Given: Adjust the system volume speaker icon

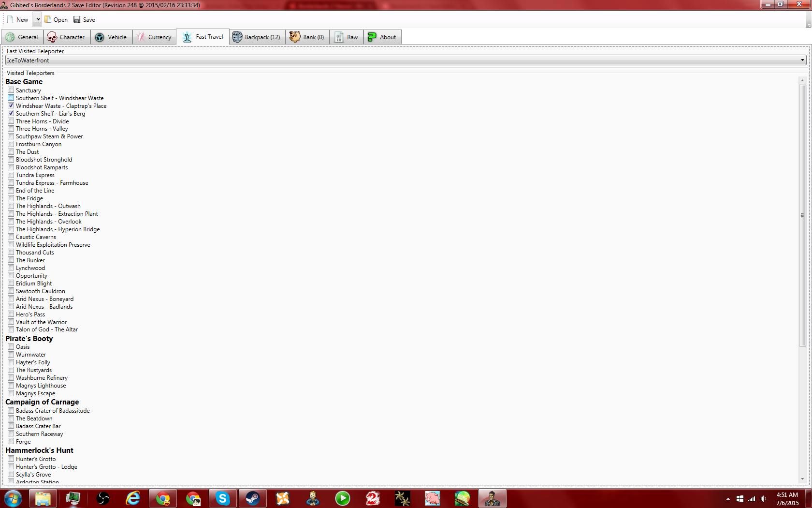Looking at the screenshot, I should click(x=763, y=499).
